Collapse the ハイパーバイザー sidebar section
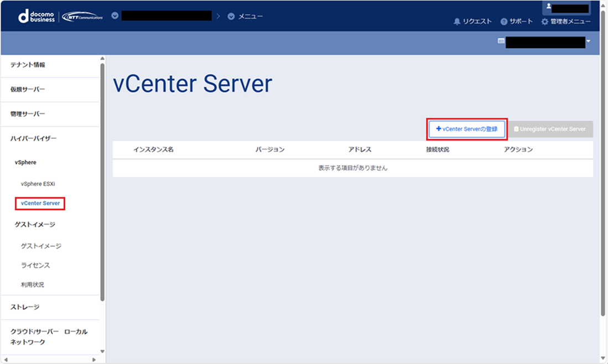 pos(33,138)
